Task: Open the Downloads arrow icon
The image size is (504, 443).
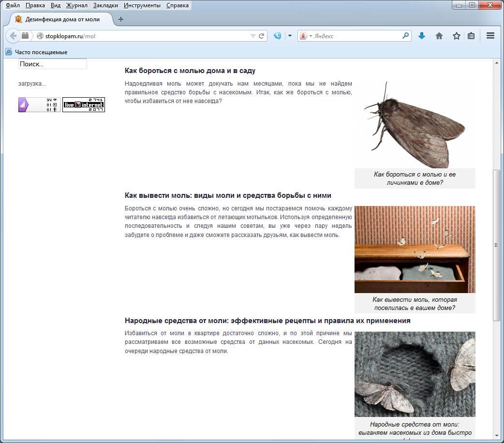Action: tap(422, 36)
